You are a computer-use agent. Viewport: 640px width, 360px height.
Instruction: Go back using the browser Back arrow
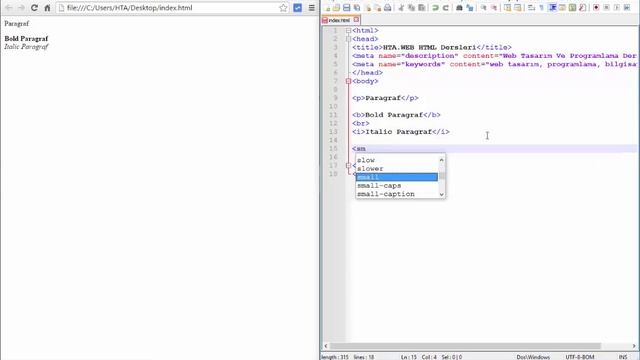click(8, 8)
